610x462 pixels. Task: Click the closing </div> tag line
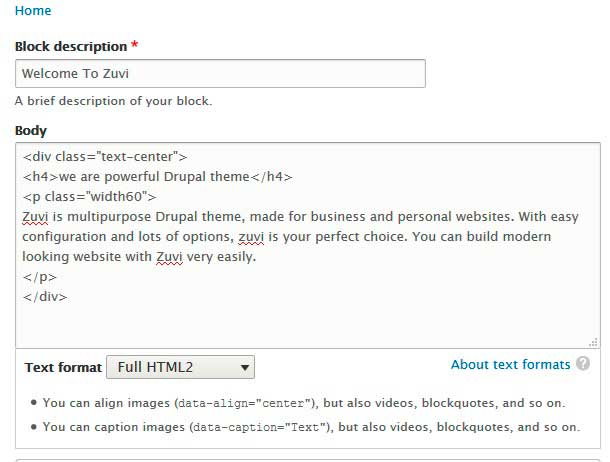tap(45, 297)
